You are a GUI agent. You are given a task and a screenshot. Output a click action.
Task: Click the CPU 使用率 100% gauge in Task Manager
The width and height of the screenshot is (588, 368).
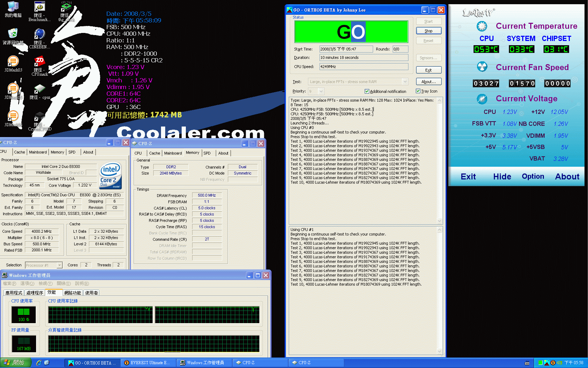[x=24, y=314]
